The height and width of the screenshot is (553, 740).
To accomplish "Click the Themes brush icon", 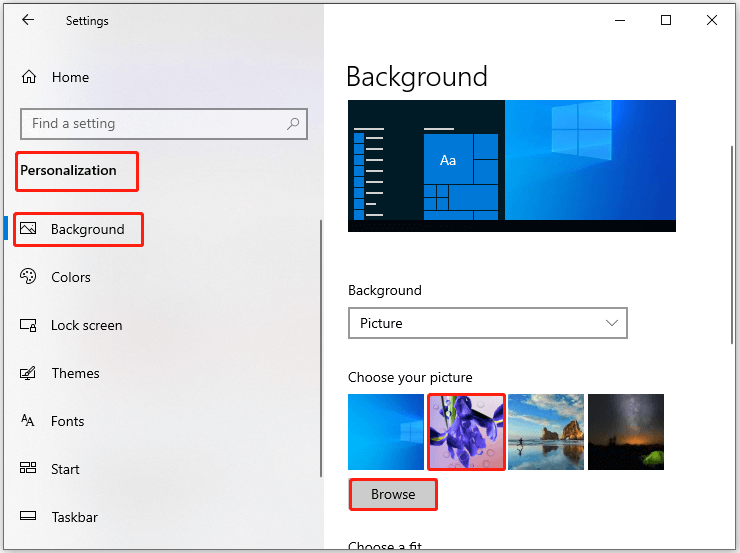I will point(28,373).
